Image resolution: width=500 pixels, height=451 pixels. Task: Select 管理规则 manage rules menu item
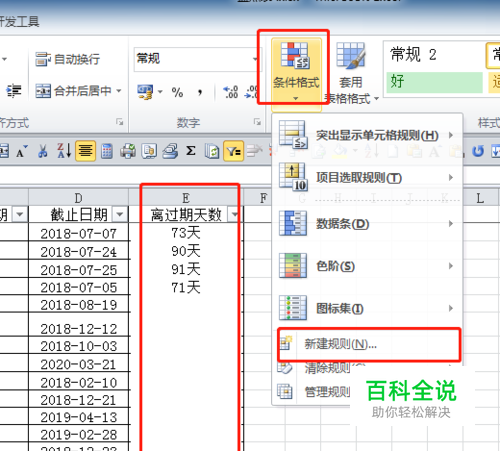point(313,392)
